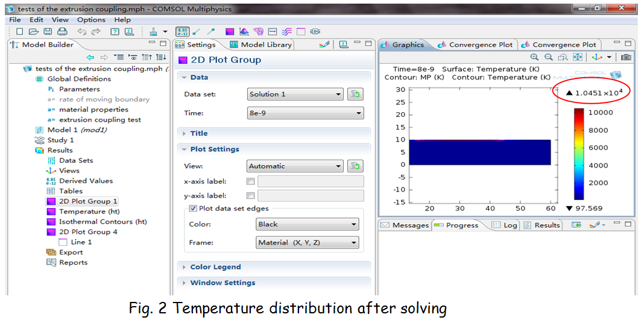Click the Go to Source button beside Data set
Viewport: 644px width, 320px height.
tap(355, 94)
